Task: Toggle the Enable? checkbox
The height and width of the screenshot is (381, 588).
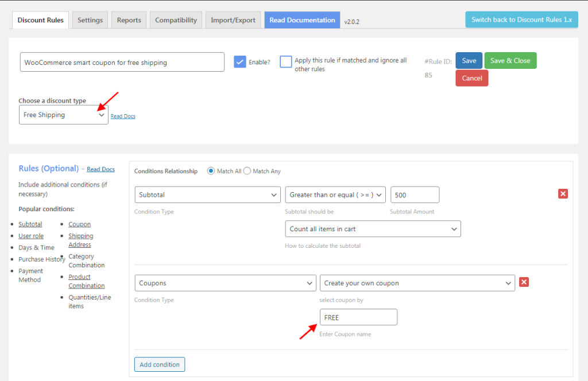Action: (239, 62)
